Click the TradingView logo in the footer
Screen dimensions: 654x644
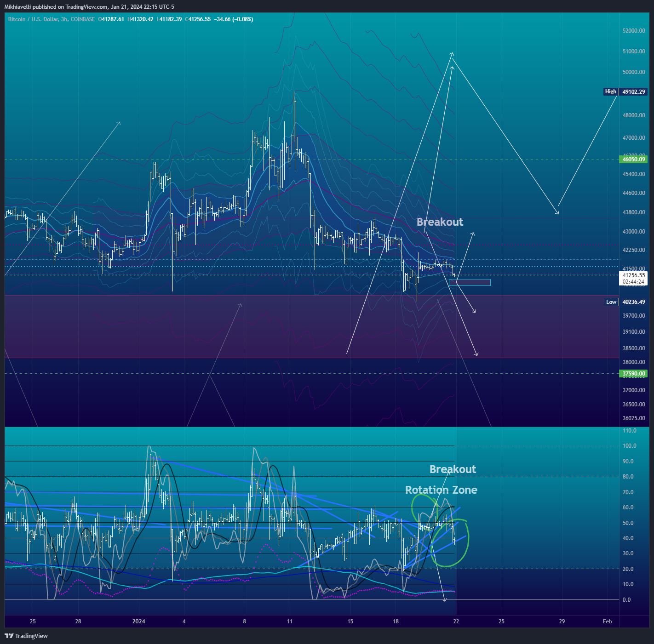[26, 636]
